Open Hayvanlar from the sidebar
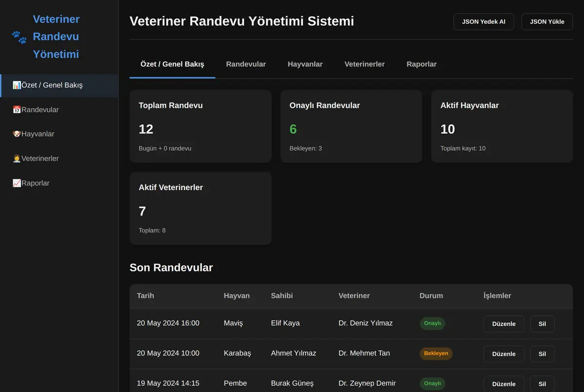584x392 pixels. [x=59, y=134]
